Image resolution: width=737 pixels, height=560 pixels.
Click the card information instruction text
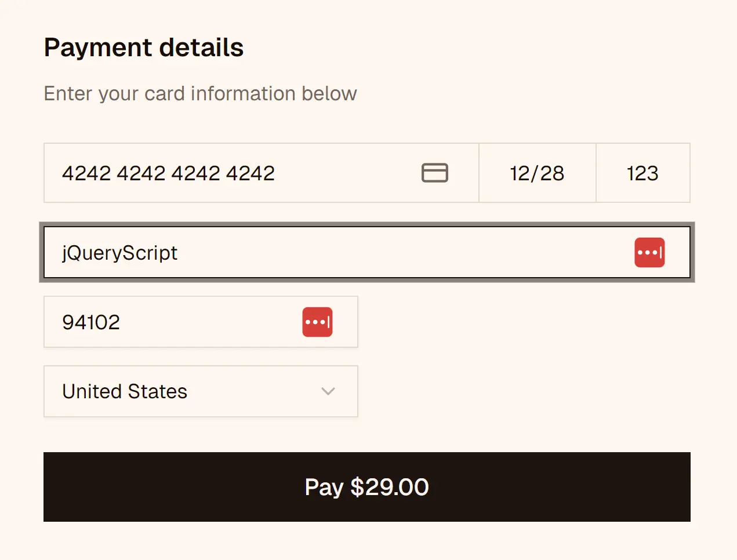pos(200,93)
